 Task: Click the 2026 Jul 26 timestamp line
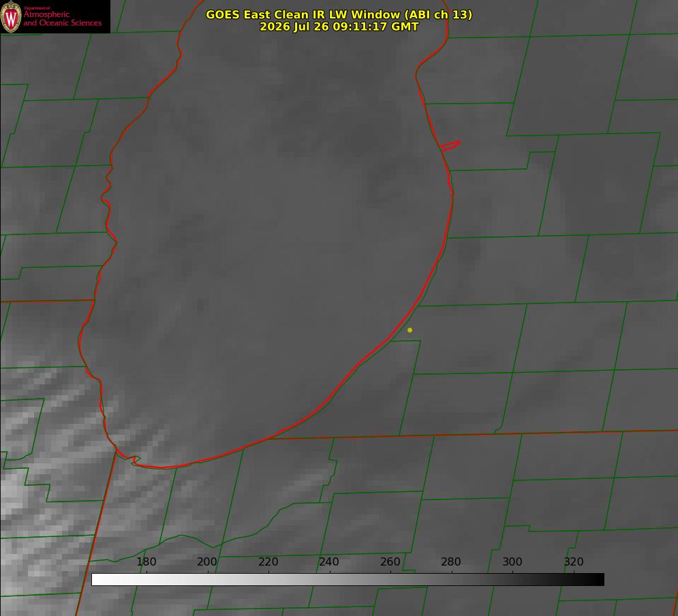tap(339, 27)
